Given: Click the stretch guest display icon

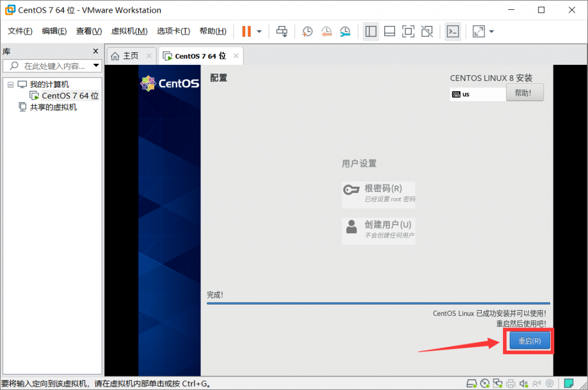Looking at the screenshot, I should click(x=478, y=32).
